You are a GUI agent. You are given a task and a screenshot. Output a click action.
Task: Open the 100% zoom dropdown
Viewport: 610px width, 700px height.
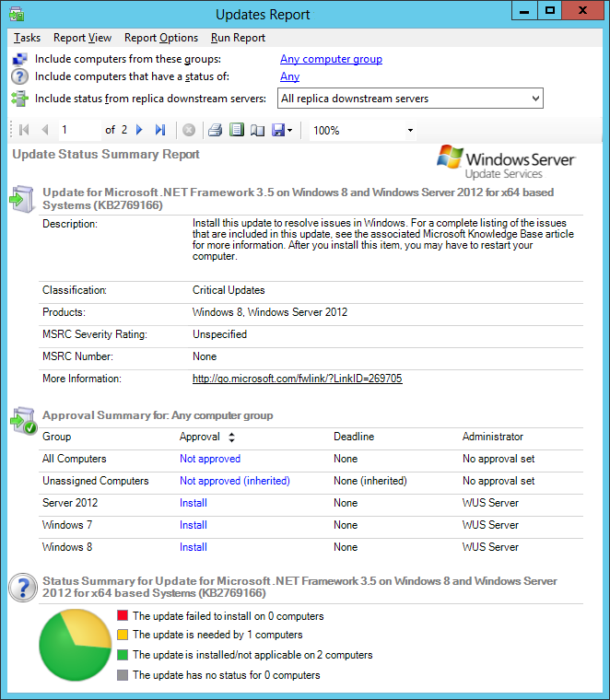[410, 131]
